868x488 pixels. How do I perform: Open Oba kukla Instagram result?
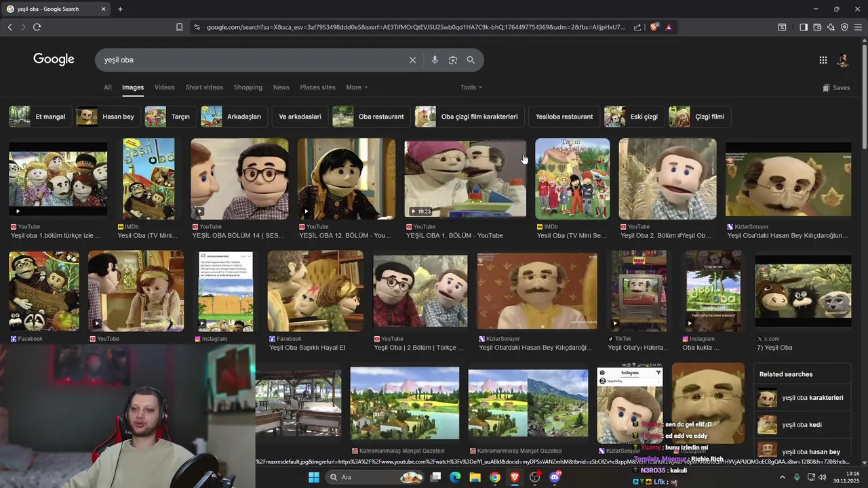(713, 291)
